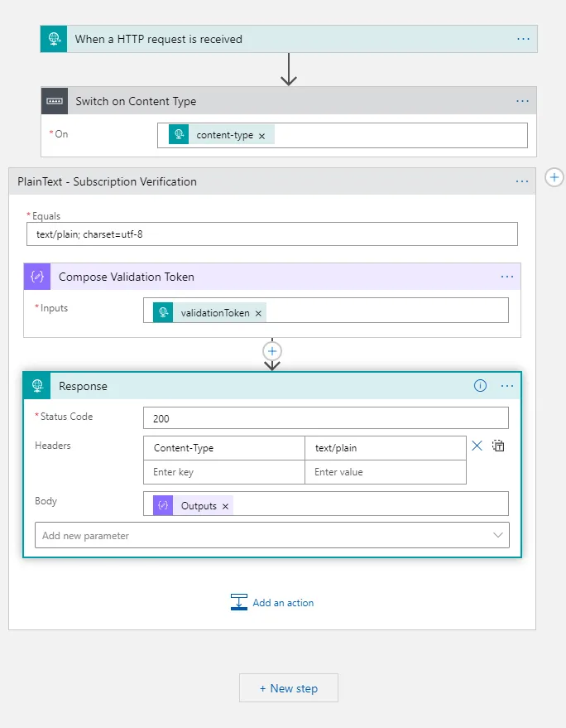
Task: Expand the Add new parameter dropdown
Action: pyautogui.click(x=272, y=535)
